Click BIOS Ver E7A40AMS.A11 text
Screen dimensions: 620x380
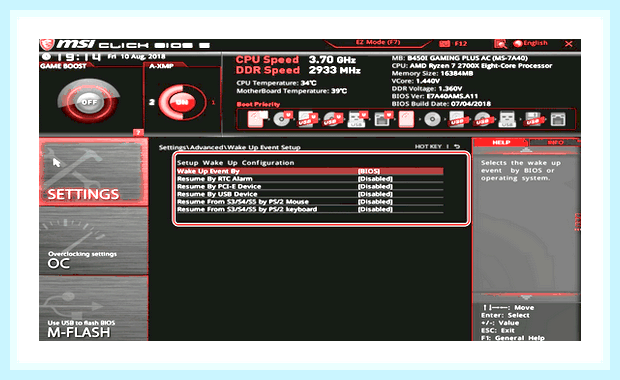click(435, 96)
